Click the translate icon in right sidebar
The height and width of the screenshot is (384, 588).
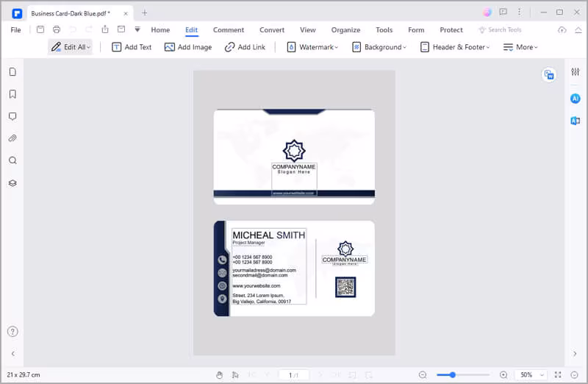click(x=576, y=121)
